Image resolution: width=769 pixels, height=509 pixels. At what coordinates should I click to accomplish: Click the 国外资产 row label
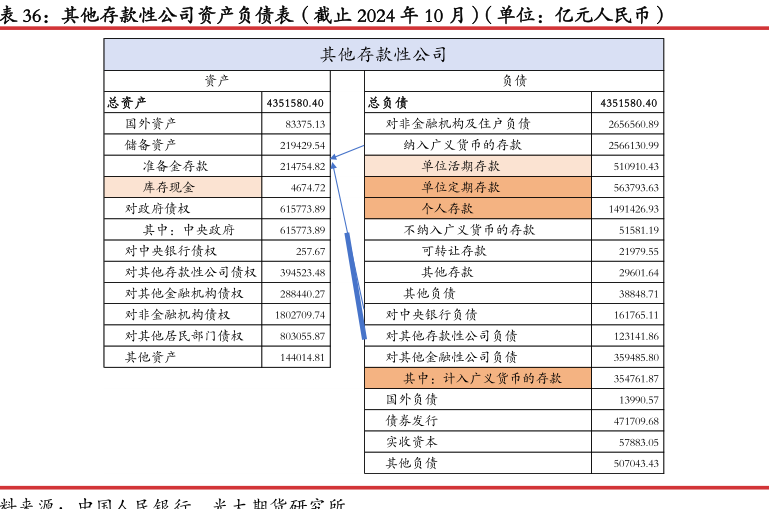(150, 123)
